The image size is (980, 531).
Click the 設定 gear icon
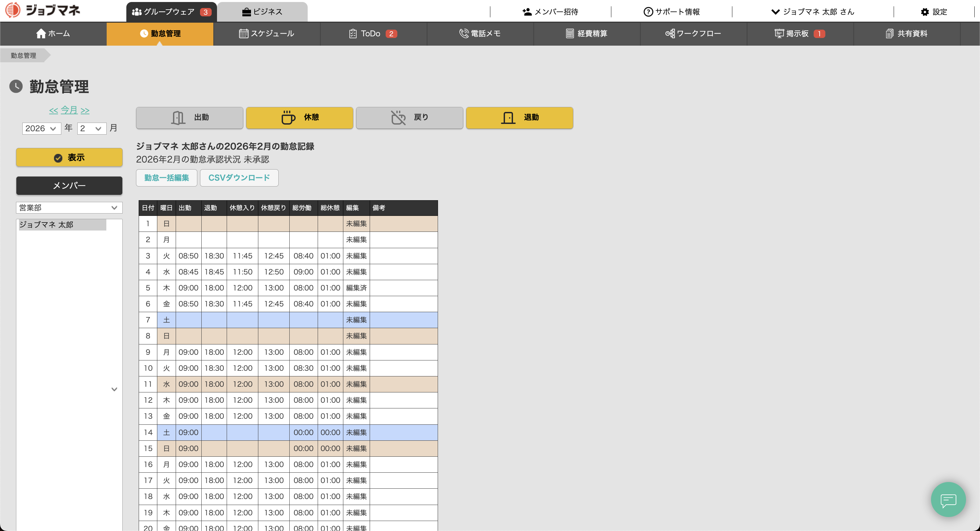click(924, 12)
